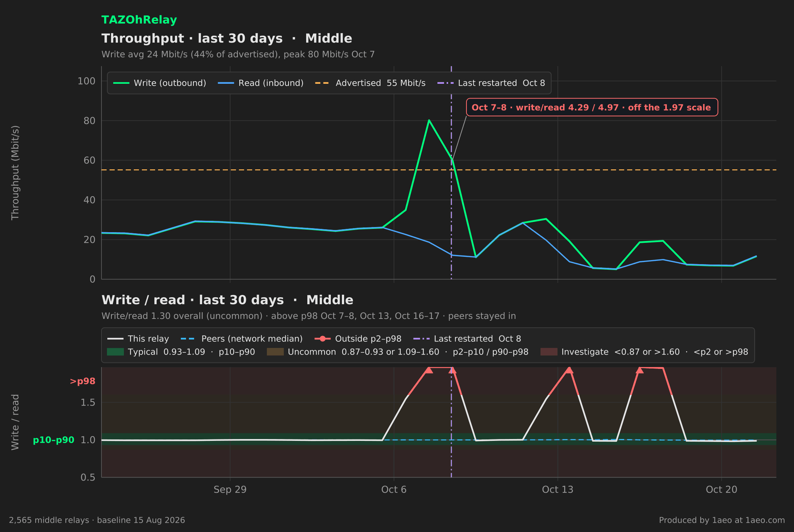This screenshot has width=794, height=532.
Task: Click the red triangle marker at Oct 13
Action: pos(569,370)
